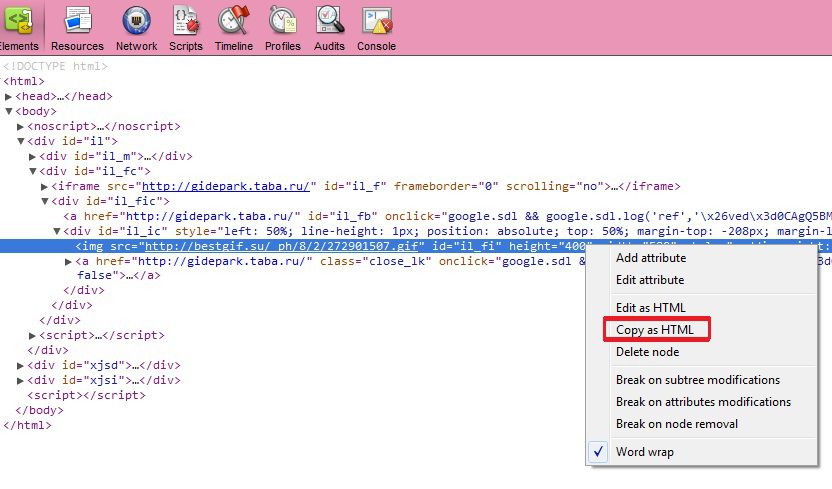Open the Timeline panel icon
The image size is (832, 489).
233,21
